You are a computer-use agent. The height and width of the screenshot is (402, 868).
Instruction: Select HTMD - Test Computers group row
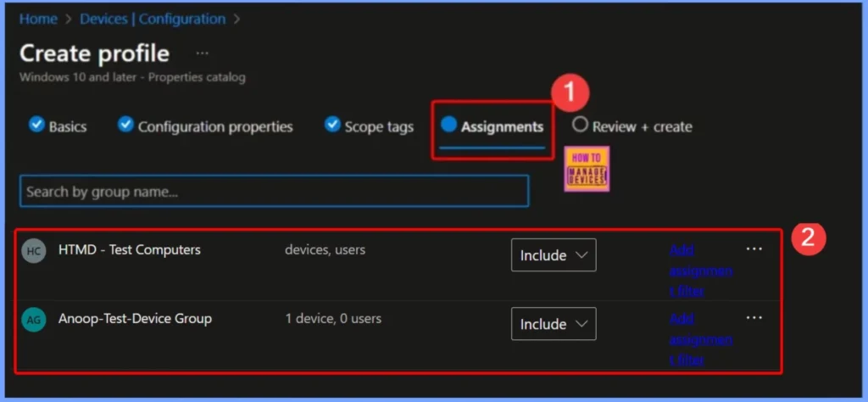(x=398, y=266)
